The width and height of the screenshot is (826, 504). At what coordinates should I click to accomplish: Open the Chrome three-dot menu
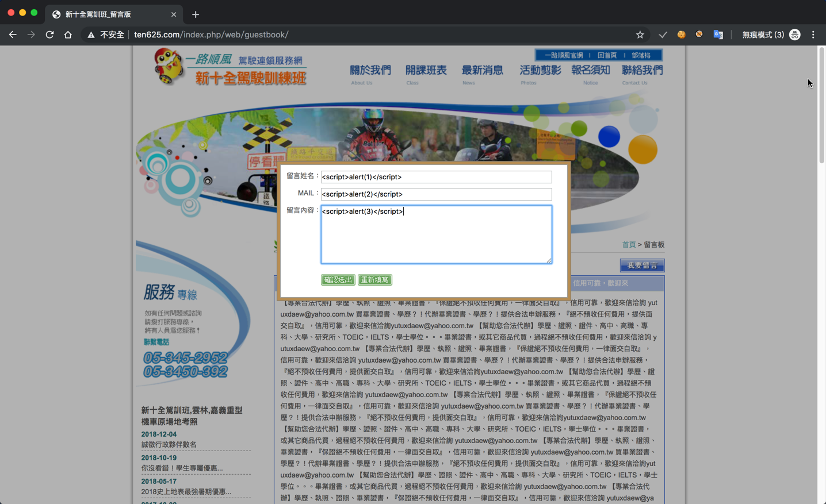813,34
